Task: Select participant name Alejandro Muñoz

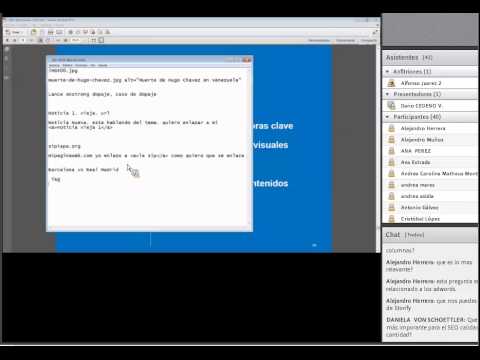Action: coord(422,140)
